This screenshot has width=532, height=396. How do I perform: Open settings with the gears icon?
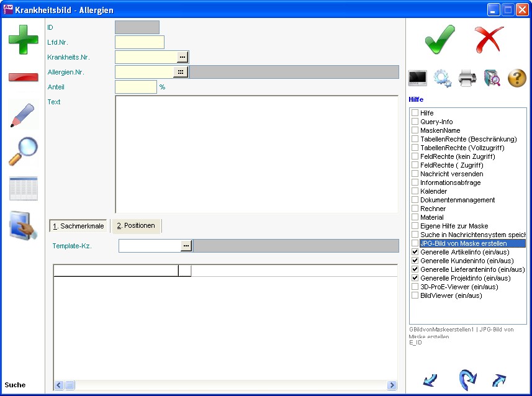[x=443, y=78]
